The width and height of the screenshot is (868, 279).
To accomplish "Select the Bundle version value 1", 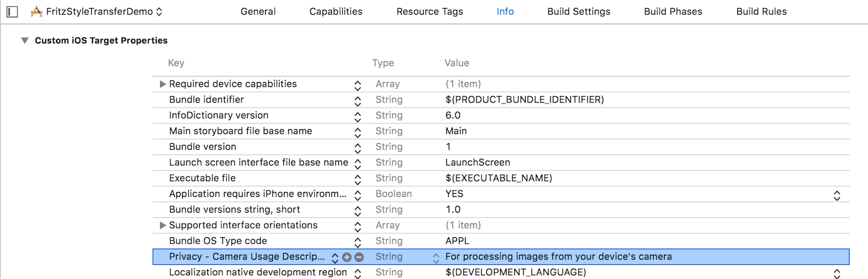I will 448,147.
